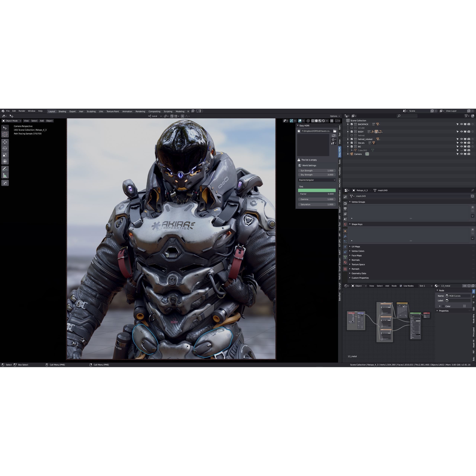Switch viewport to rendered shading mode
The width and height of the screenshot is (476, 476).
pos(323,121)
